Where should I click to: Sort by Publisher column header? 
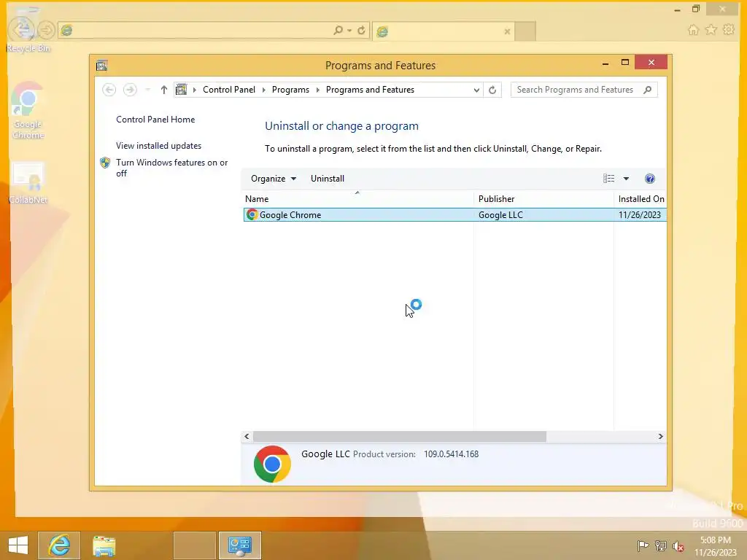pyautogui.click(x=543, y=198)
